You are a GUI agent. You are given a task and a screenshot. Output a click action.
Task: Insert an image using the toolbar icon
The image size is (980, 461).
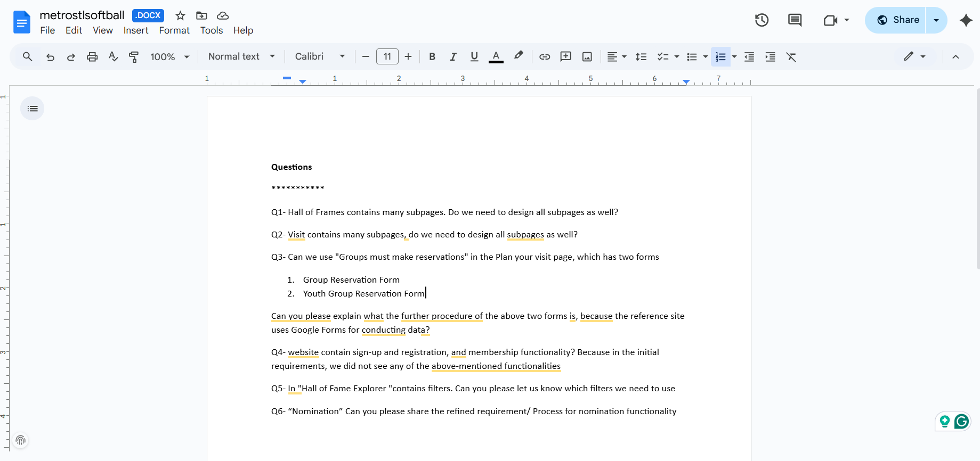(x=587, y=57)
